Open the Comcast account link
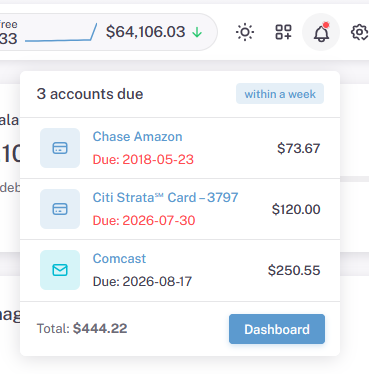 (119, 259)
